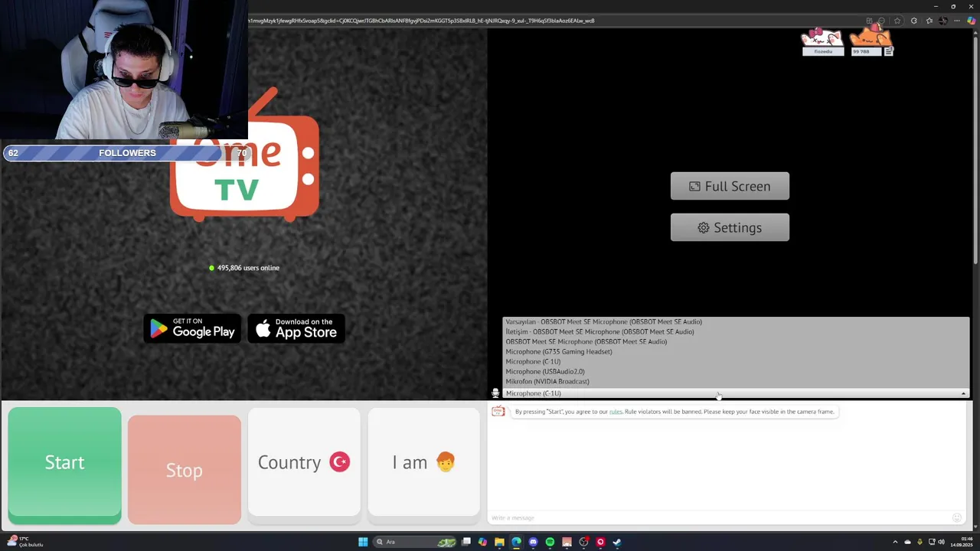Click the orange cat sticker overlay

click(871, 35)
